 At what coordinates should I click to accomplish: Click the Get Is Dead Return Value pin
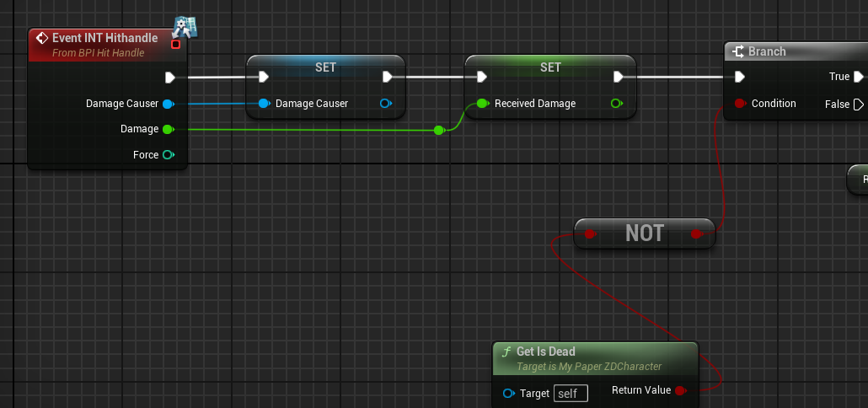pos(680,391)
